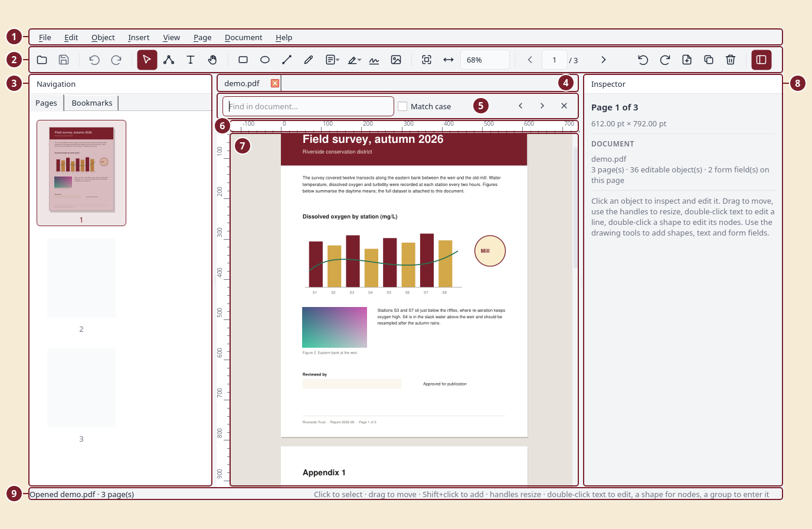
Task: Click the Duplicate page icon
Action: [709, 60]
